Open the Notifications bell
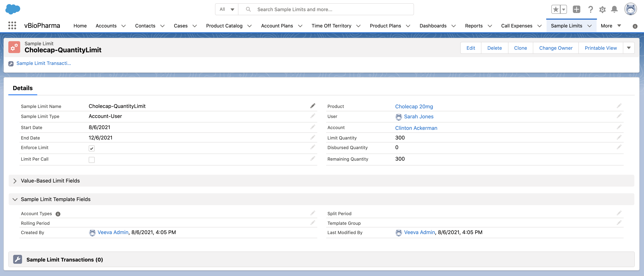 (x=614, y=9)
